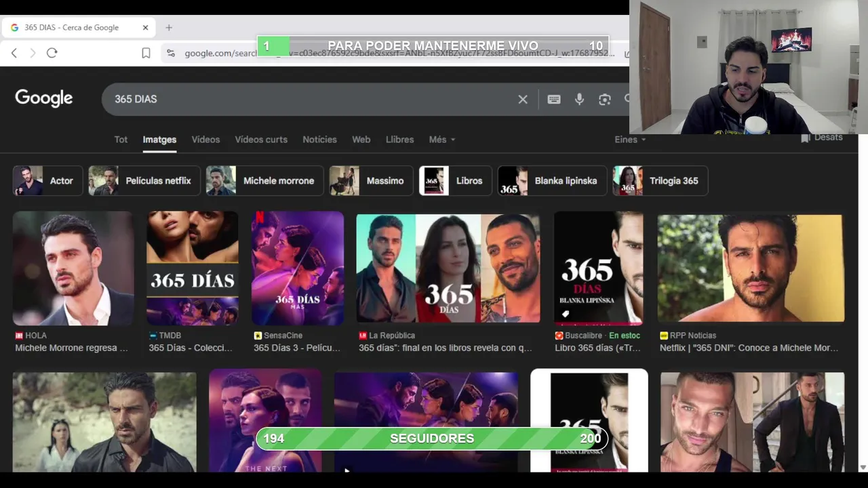Choose the Libros filter chip
Image resolution: width=868 pixels, height=488 pixels.
[456, 181]
